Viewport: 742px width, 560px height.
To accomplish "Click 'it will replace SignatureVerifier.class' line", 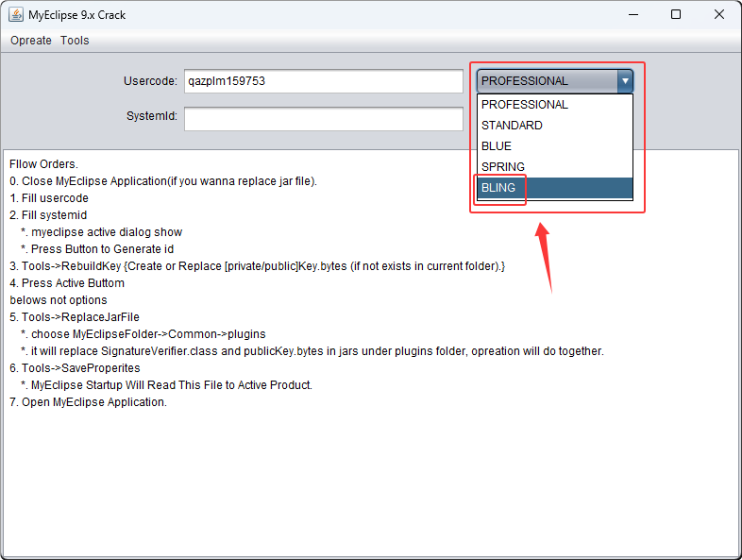I will pyautogui.click(x=312, y=351).
